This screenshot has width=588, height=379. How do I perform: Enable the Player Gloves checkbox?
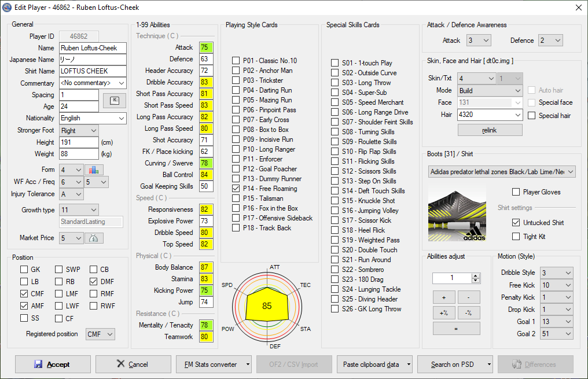click(516, 192)
